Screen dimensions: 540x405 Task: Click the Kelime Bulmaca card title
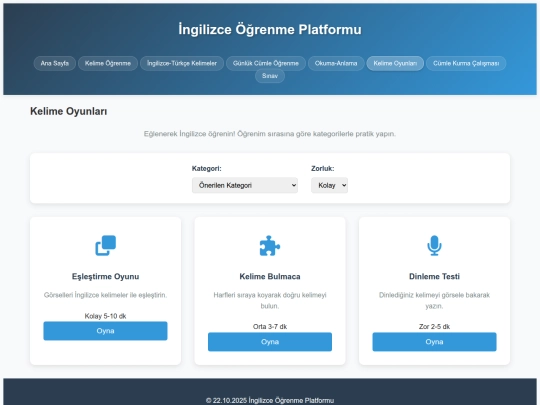click(270, 277)
